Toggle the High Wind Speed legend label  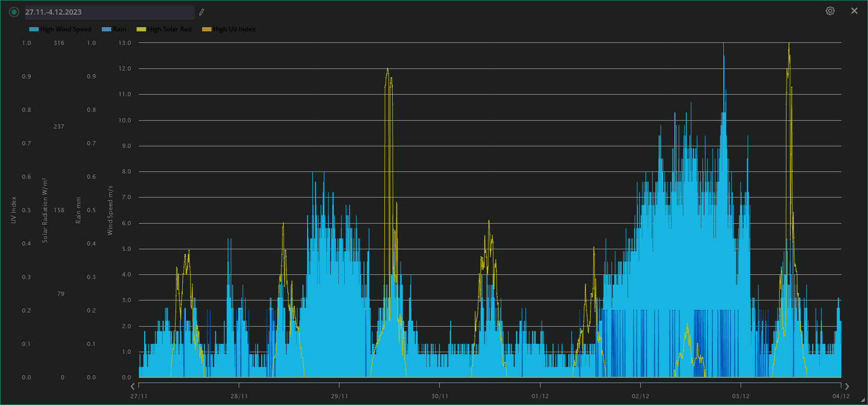[x=66, y=29]
